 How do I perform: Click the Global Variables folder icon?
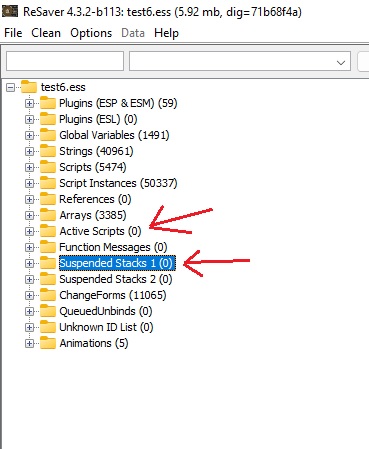(48, 135)
